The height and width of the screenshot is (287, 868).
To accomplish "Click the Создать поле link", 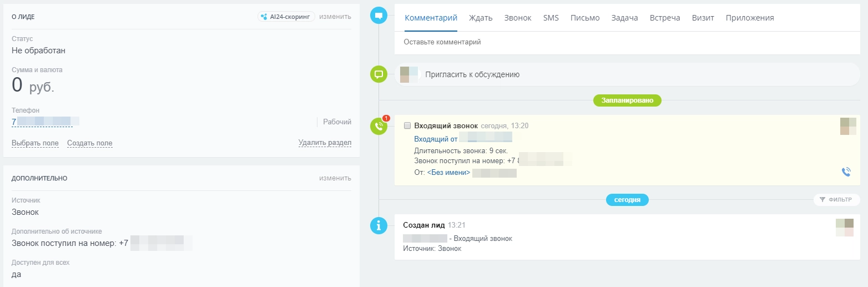I will 90,143.
